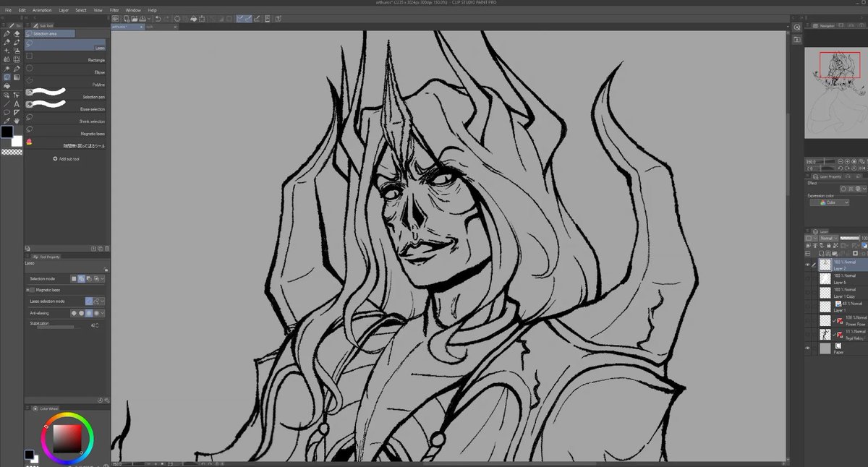Show Layer 1 Copy via visibility box
Viewport: 868px width, 467px height.
point(807,293)
